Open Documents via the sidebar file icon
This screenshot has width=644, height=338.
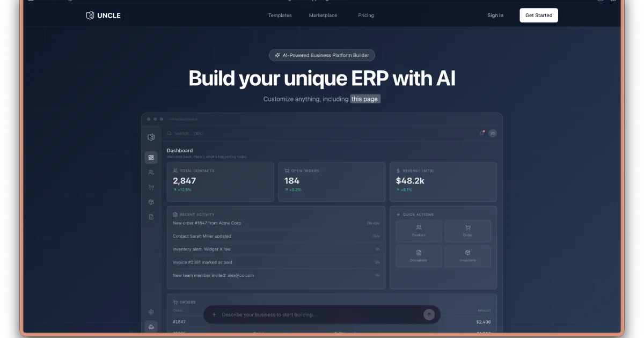click(x=151, y=217)
